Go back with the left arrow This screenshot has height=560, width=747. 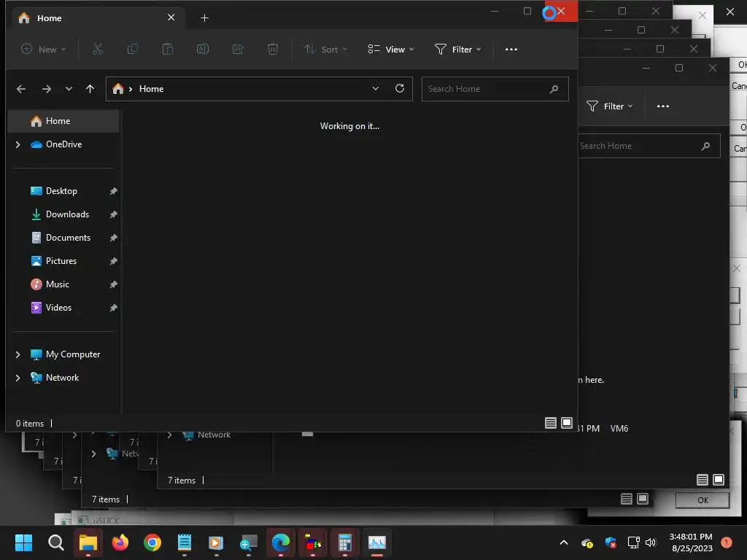(21, 89)
